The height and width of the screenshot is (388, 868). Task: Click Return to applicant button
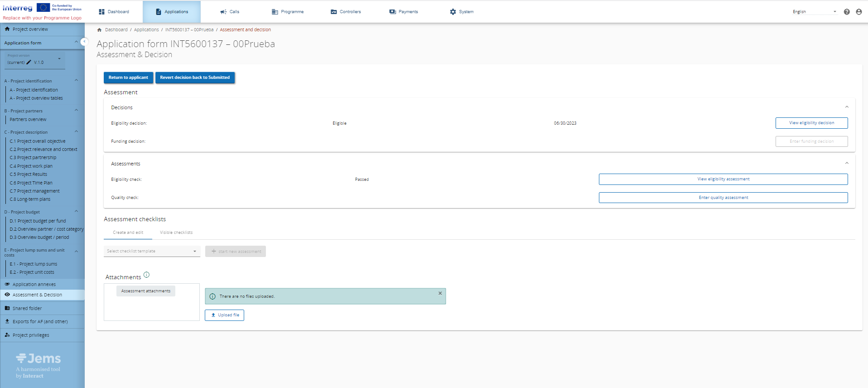pos(128,78)
